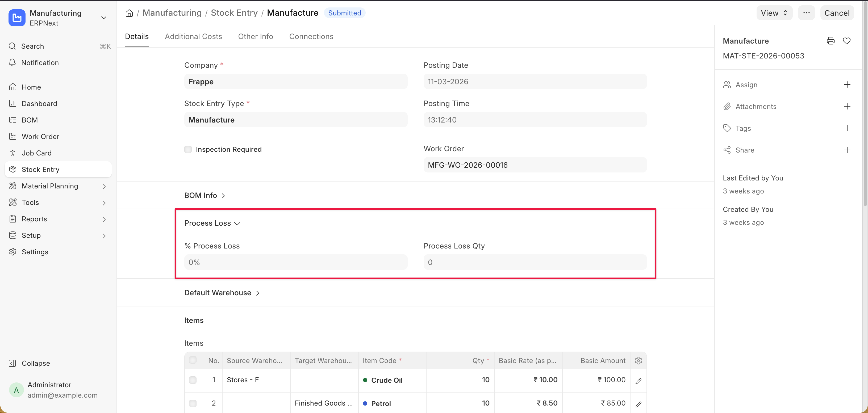The height and width of the screenshot is (413, 868).
Task: Open the View dropdown button
Action: point(774,13)
